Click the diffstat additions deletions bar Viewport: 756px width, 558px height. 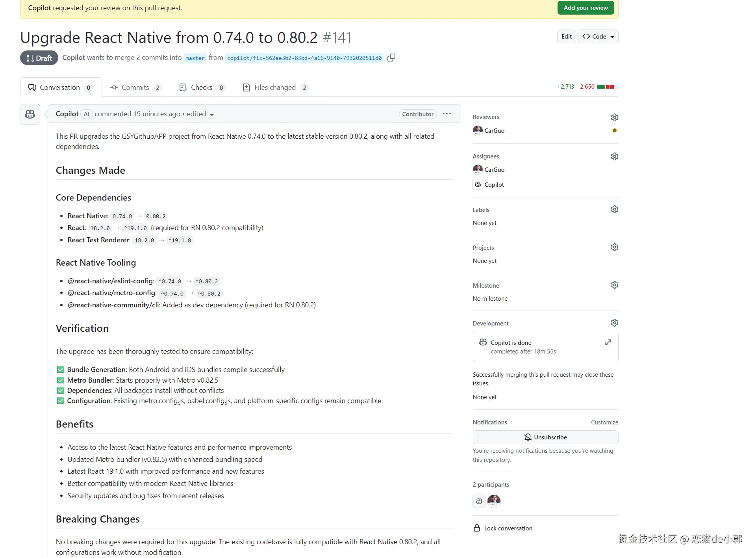[607, 87]
